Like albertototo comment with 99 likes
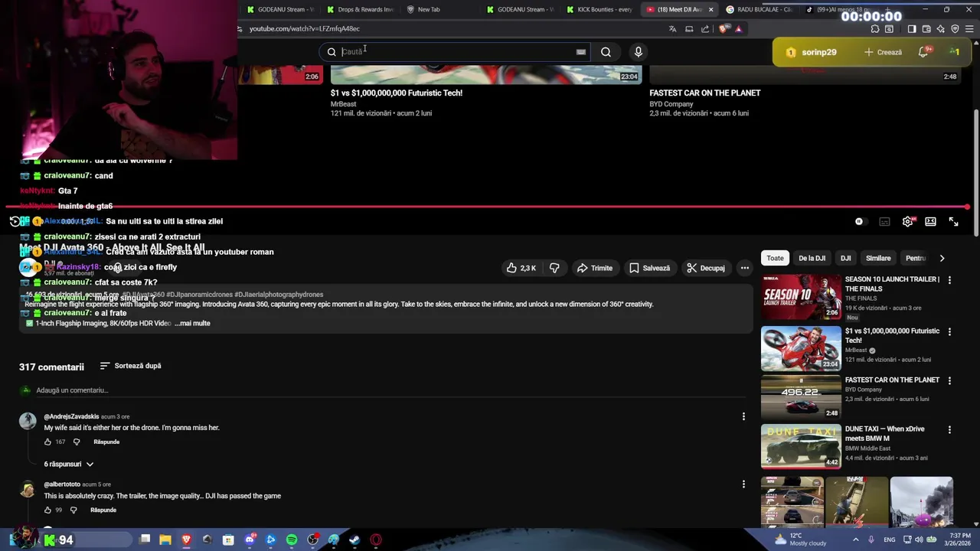 [x=47, y=510]
